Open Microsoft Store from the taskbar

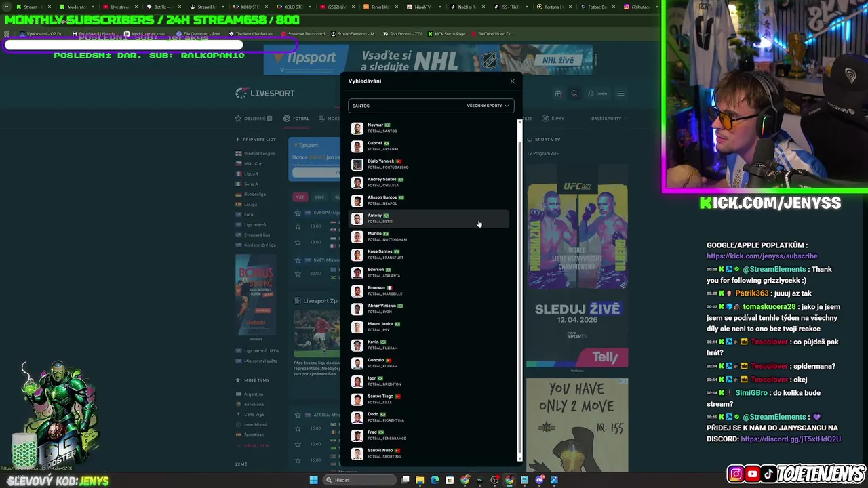(450, 480)
